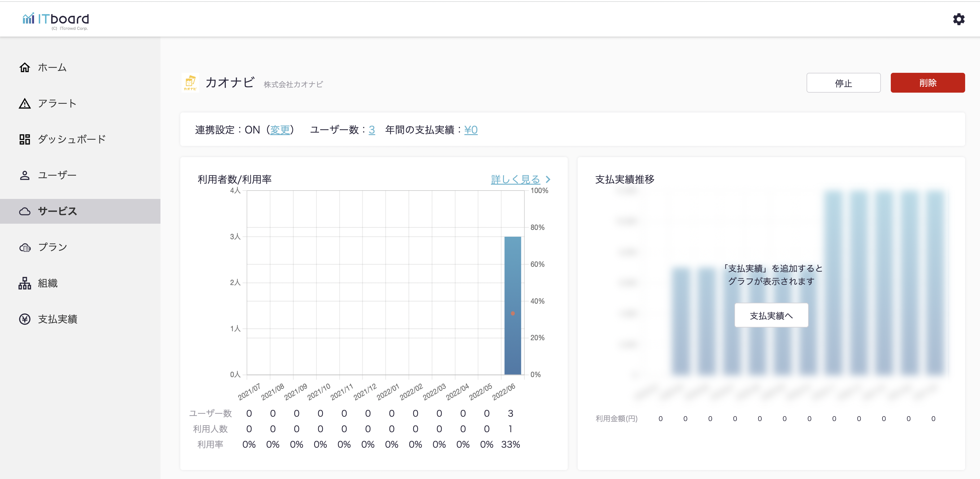Click the cloud service icon
980x479 pixels.
25,211
